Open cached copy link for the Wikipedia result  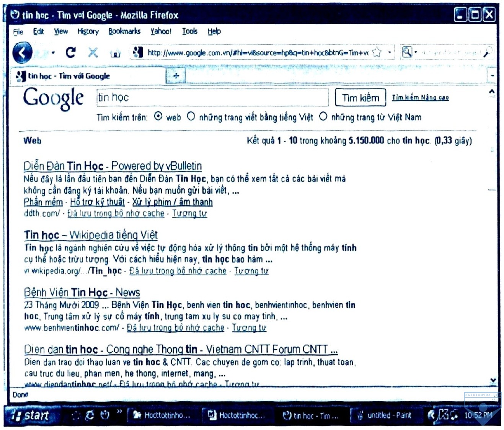point(178,271)
